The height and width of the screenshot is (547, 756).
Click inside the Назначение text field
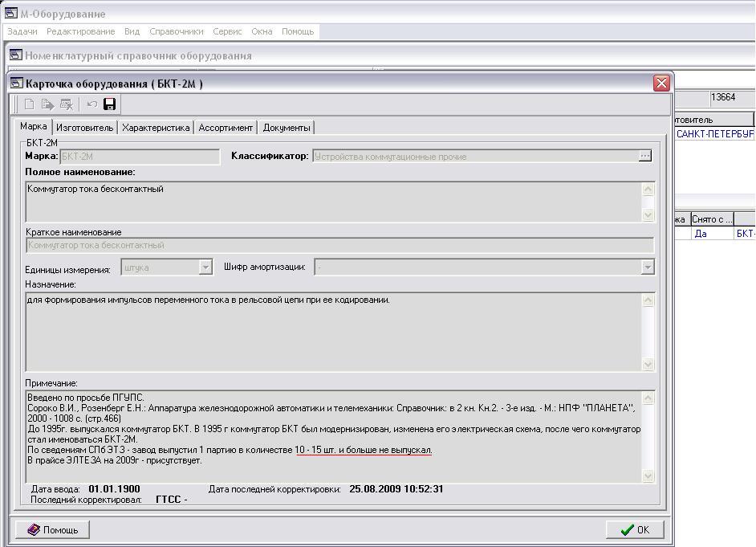pos(333,331)
